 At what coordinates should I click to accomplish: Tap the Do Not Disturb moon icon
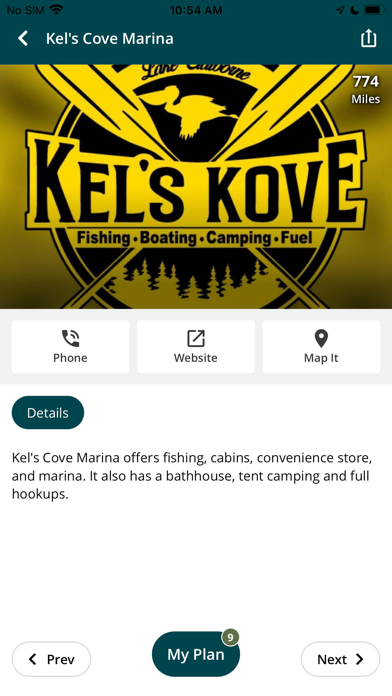coord(354,10)
